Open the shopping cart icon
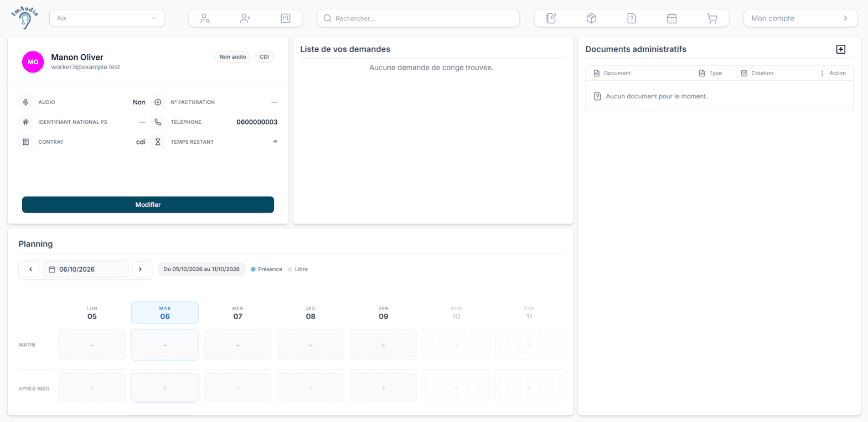868x422 pixels. (x=712, y=18)
